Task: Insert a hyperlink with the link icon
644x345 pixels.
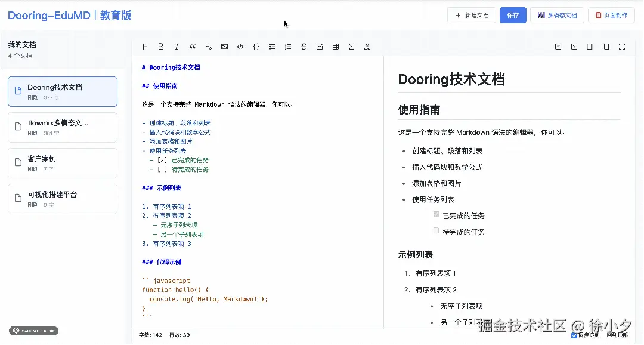Action: pyautogui.click(x=209, y=47)
